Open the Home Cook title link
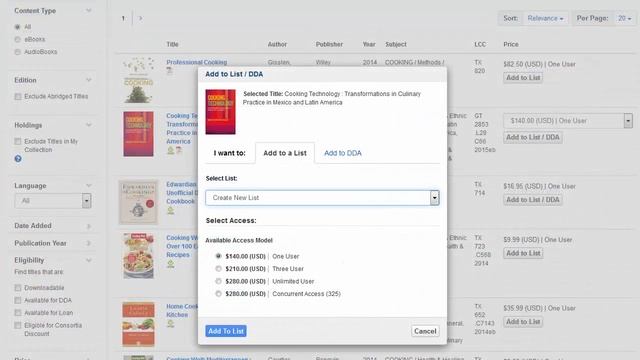This screenshot has height=360, width=640. [x=182, y=311]
